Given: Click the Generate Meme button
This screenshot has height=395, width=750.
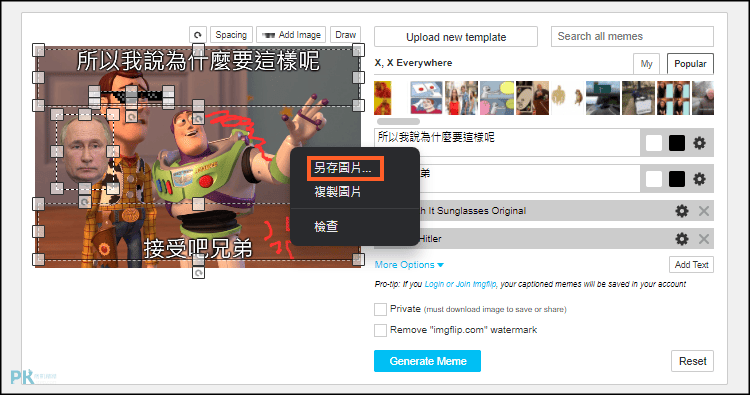Looking at the screenshot, I should (x=427, y=361).
